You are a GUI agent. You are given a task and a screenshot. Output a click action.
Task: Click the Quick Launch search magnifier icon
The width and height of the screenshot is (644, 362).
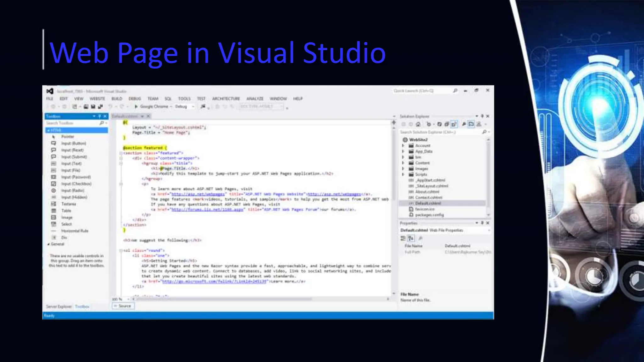coord(455,90)
